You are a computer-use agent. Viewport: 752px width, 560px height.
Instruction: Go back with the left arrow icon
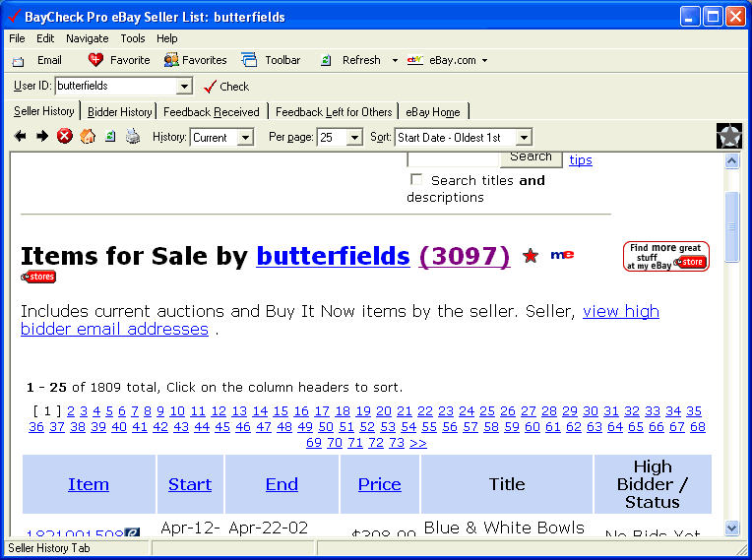point(20,136)
